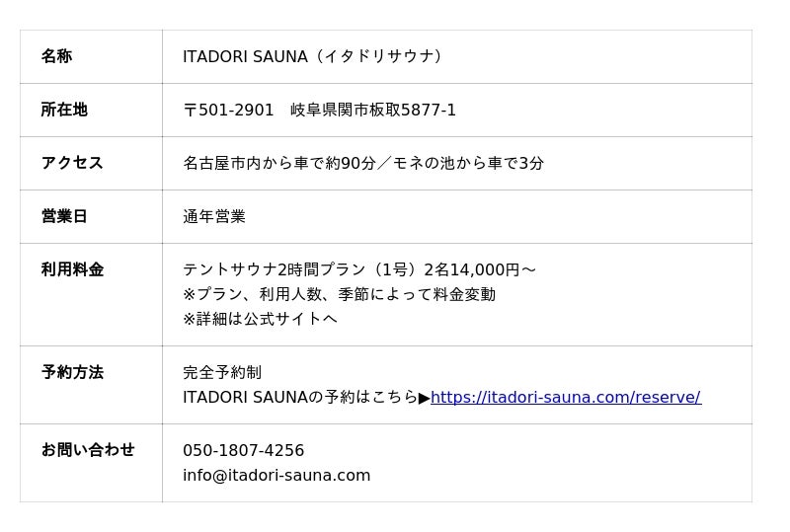The image size is (790, 532).
Task: Click the black arrow before the reservation URL
Action: click(425, 398)
